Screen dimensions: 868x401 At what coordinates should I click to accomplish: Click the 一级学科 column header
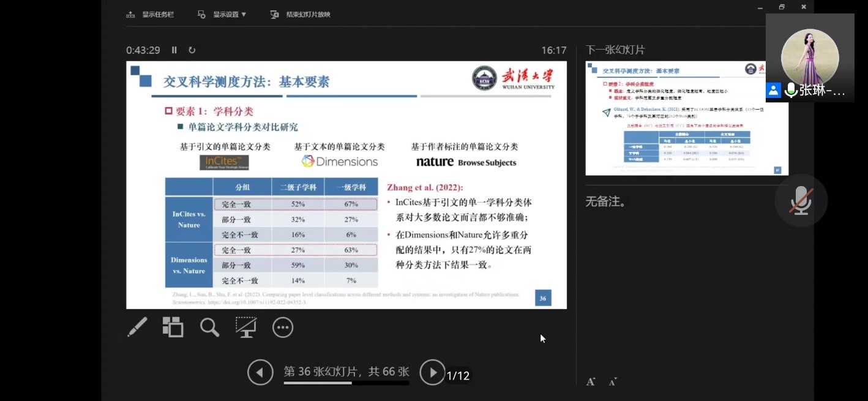(351, 187)
